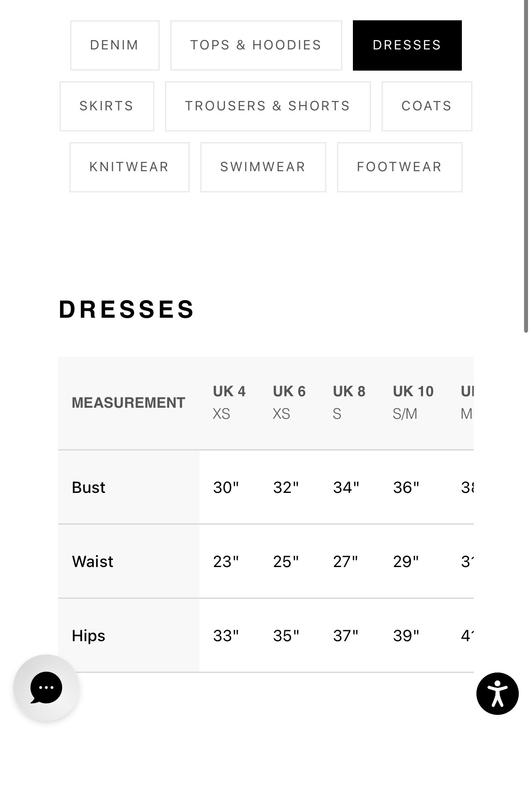Open the Skirts size guide
The height and width of the screenshot is (808, 532).
(x=107, y=106)
